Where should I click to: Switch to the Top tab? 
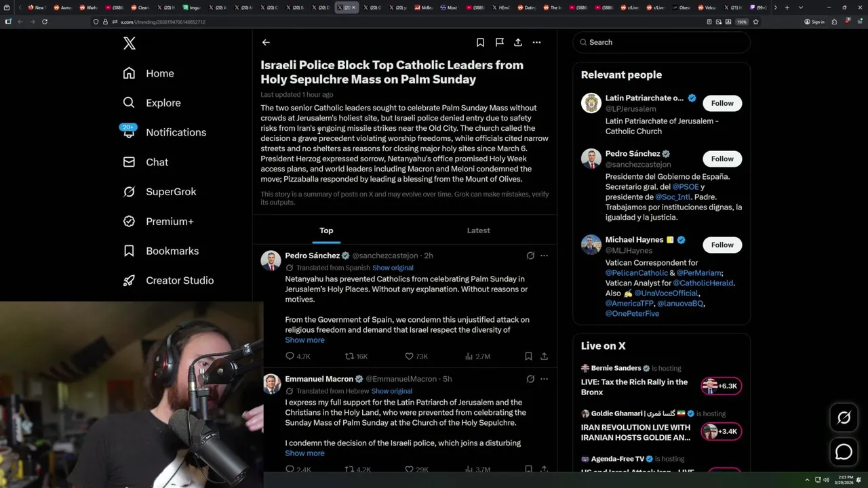(x=326, y=230)
